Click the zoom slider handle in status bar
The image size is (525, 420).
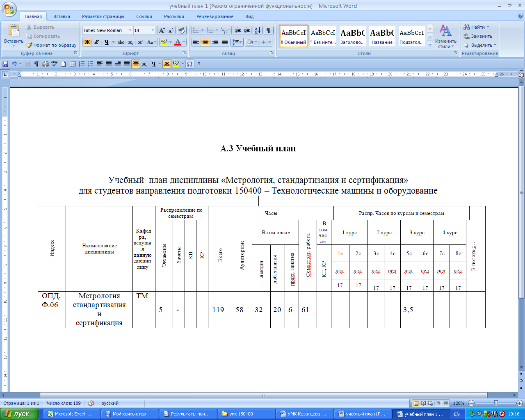tap(495, 403)
